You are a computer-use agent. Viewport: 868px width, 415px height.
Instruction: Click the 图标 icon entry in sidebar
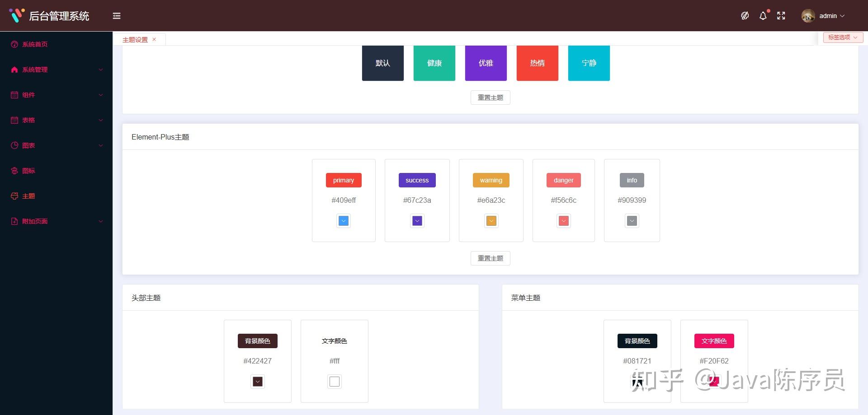coord(13,171)
